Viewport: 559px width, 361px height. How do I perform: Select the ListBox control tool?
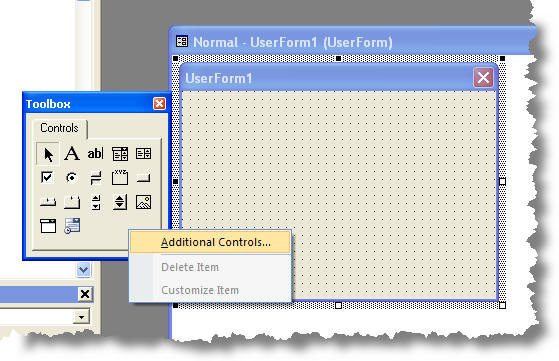pos(144,154)
